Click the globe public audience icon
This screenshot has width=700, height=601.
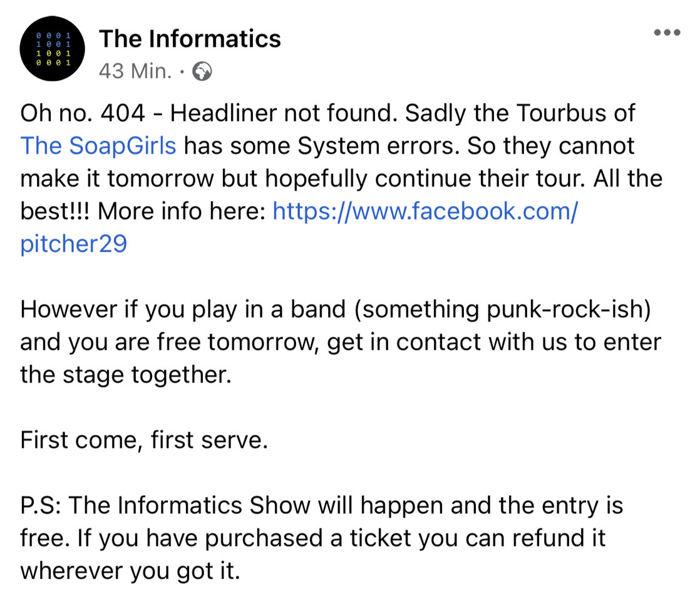tap(202, 71)
